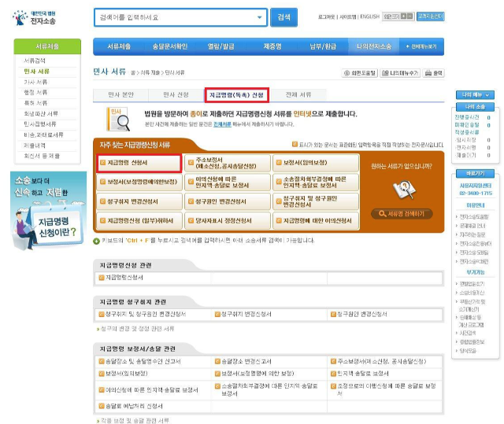Open 전자소송도움말 in quick links

tap(474, 217)
